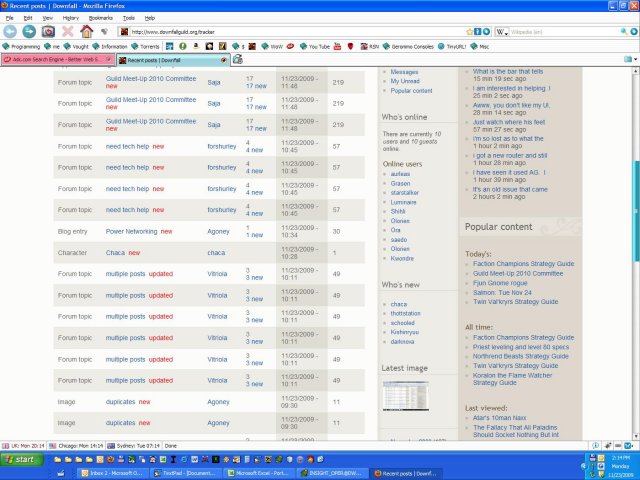The image size is (640, 480).
Task: Switch to Microsoft Excel taskbar button
Action: click(259, 473)
